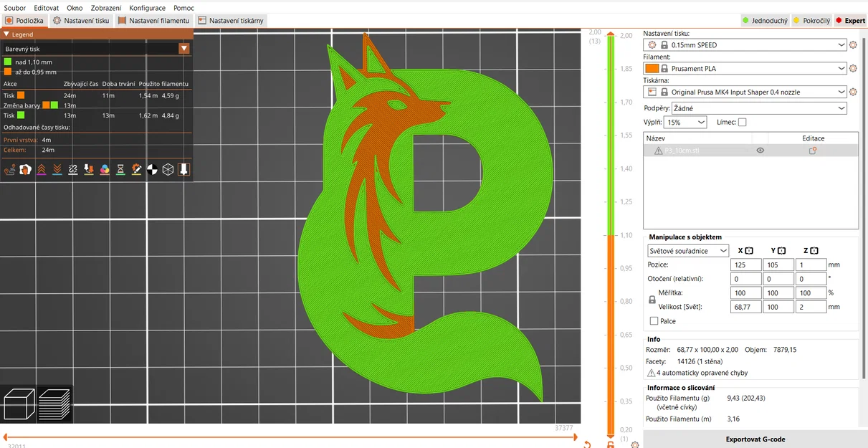The height and width of the screenshot is (448, 868).
Task: Toggle center of gravity icon
Action: pyautogui.click(x=152, y=170)
